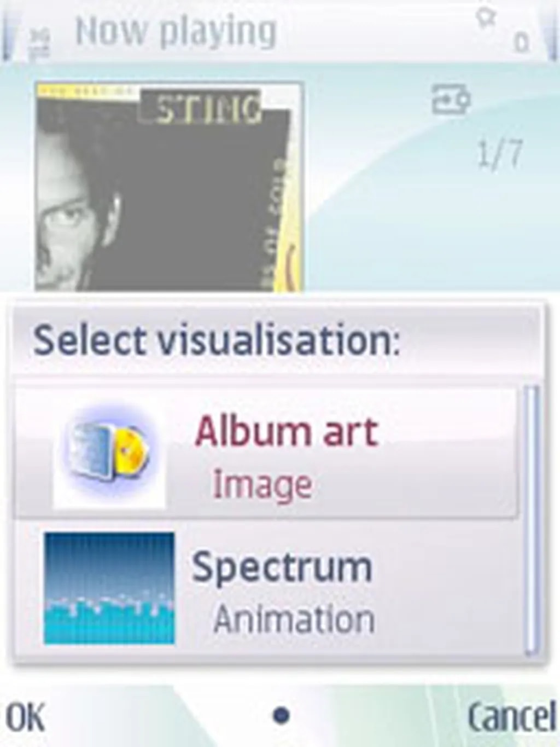Click the visualisation list scrollbar

tap(530, 520)
